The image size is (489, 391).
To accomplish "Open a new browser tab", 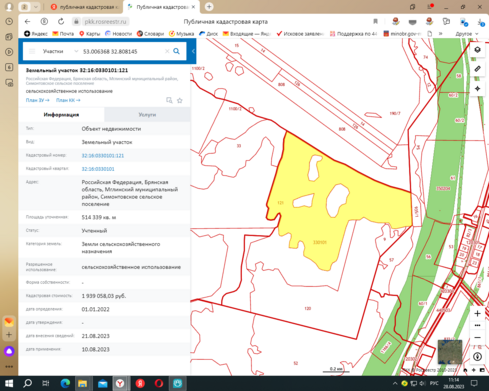I will click(x=209, y=7).
